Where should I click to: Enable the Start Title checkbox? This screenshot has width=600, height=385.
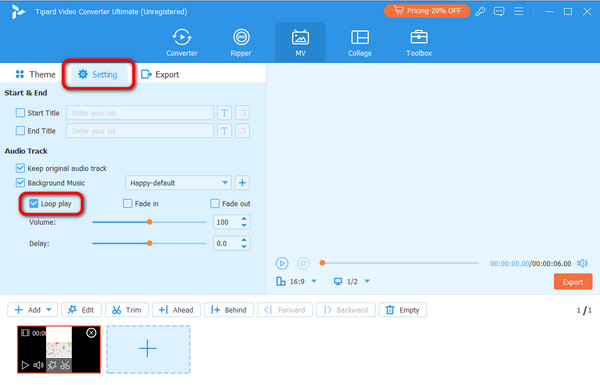point(20,113)
